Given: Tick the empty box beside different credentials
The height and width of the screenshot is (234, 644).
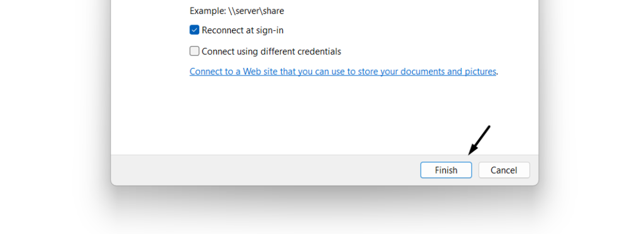Looking at the screenshot, I should coord(194,52).
